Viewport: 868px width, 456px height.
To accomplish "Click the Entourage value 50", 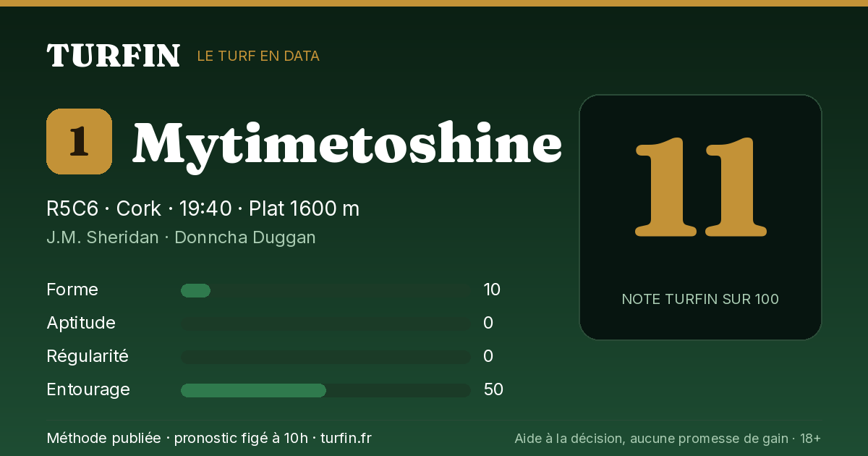I will (493, 389).
